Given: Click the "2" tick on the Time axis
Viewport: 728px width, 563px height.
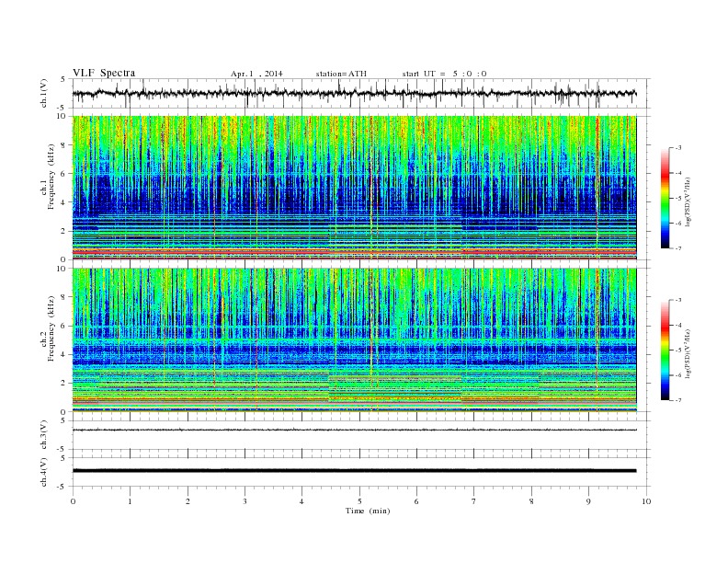Looking at the screenshot, I should point(188,501).
